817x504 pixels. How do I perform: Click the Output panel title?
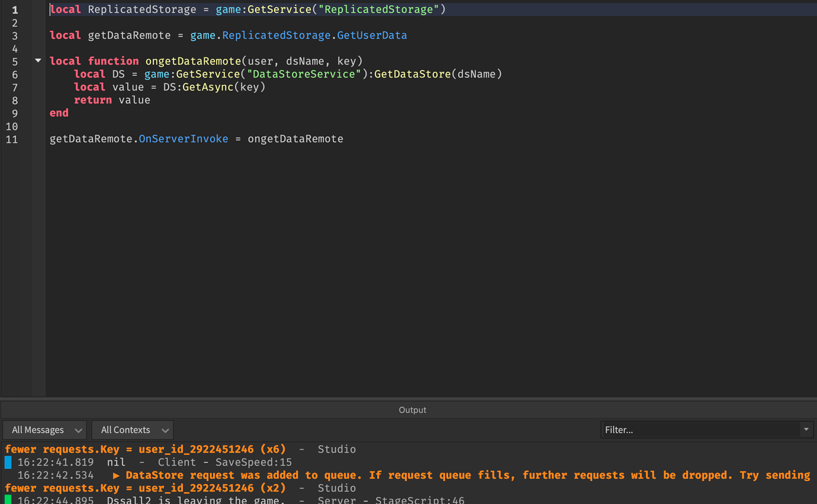[412, 409]
